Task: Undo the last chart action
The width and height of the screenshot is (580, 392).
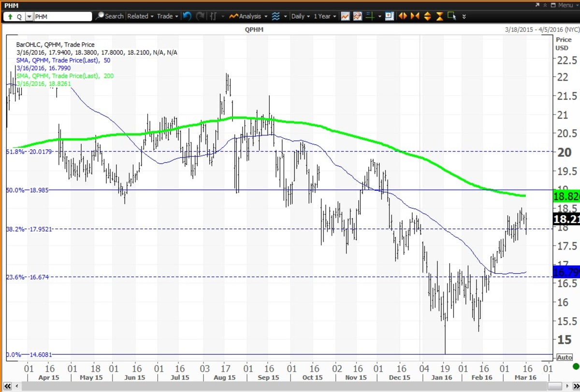Action: click(188, 16)
